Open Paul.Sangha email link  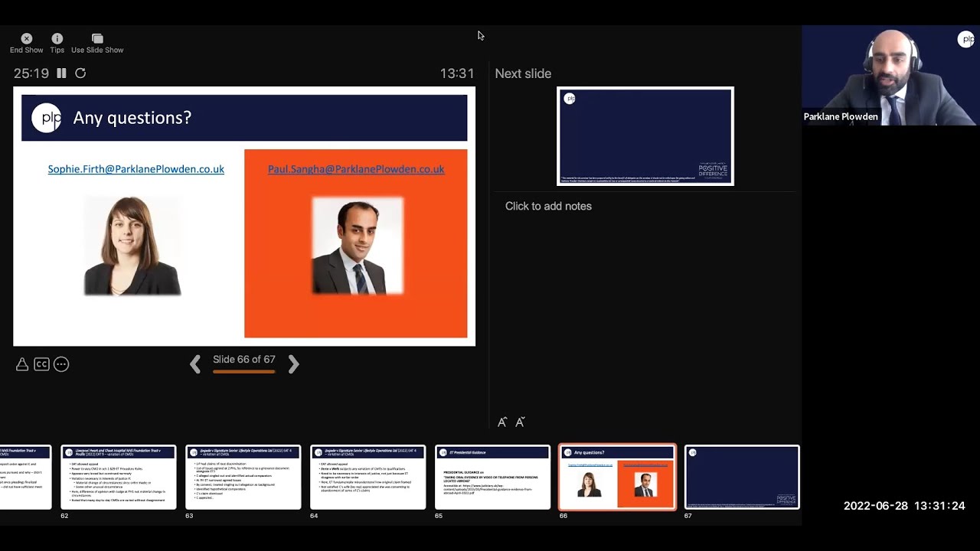(x=356, y=169)
